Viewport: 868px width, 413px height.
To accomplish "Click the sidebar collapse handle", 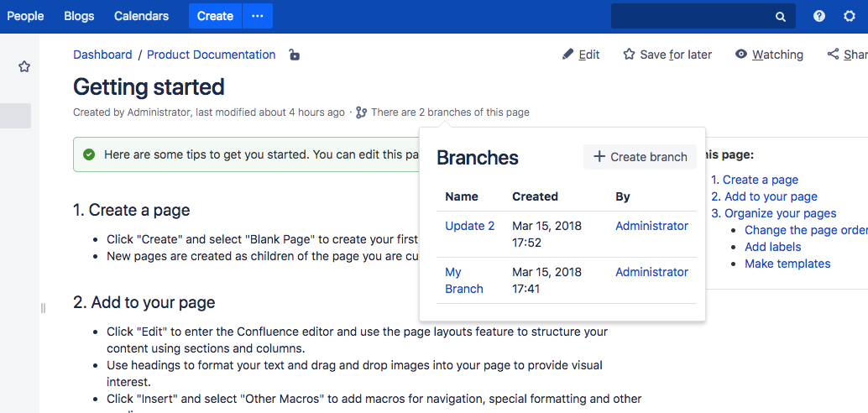I will click(43, 308).
